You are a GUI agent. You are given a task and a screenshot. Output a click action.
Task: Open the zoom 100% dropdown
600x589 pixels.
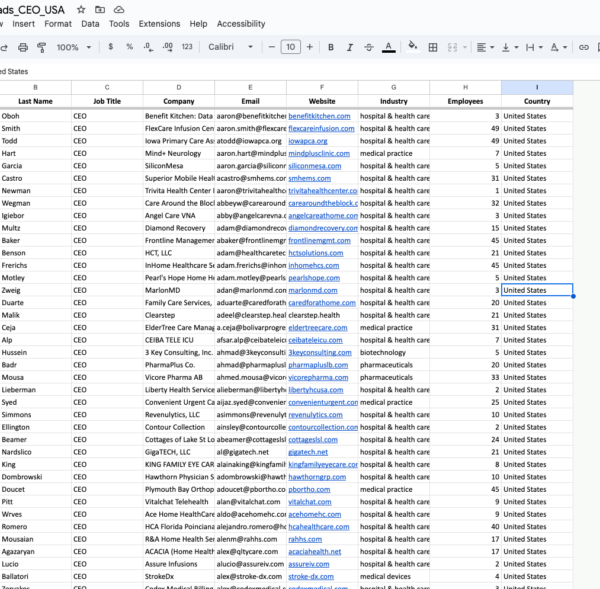tap(74, 47)
